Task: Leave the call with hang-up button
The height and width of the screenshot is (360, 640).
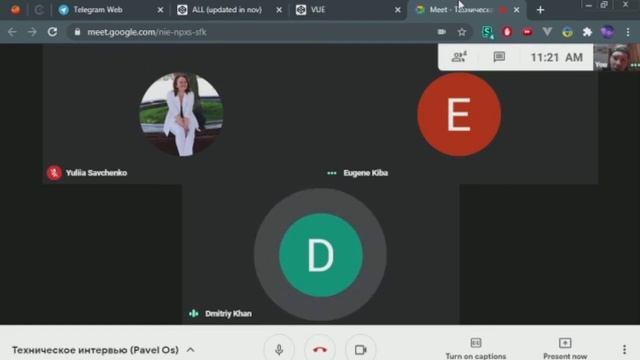Action: (320, 349)
